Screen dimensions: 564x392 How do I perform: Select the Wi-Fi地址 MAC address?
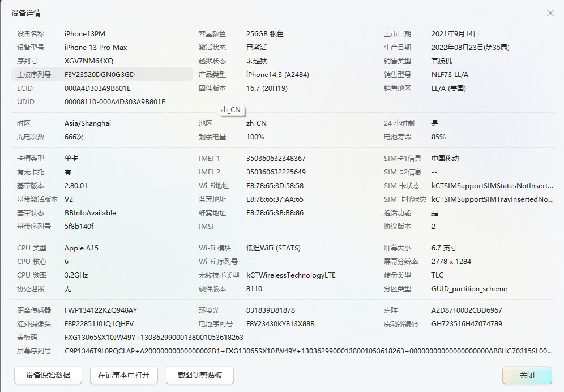click(x=275, y=186)
